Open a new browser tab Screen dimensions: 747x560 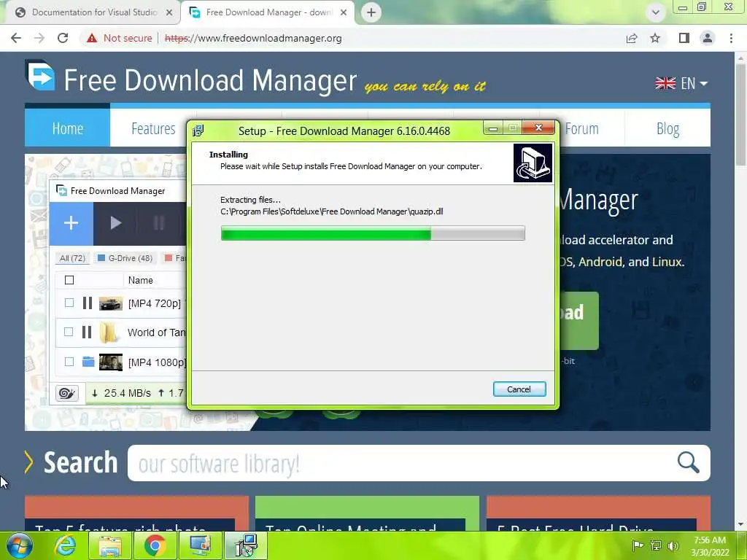tap(371, 12)
